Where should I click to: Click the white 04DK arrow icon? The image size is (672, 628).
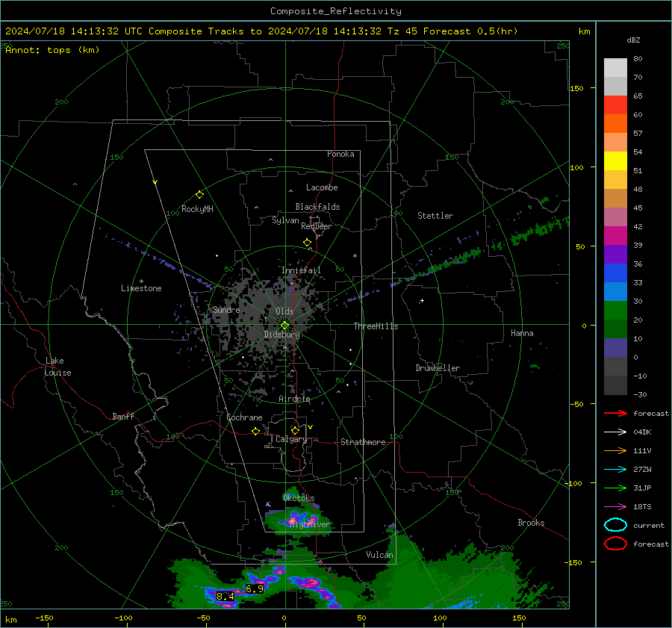[x=615, y=432]
